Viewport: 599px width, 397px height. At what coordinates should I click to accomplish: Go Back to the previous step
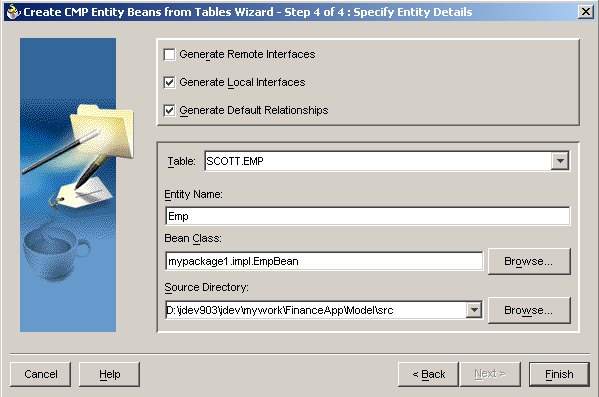click(x=428, y=374)
